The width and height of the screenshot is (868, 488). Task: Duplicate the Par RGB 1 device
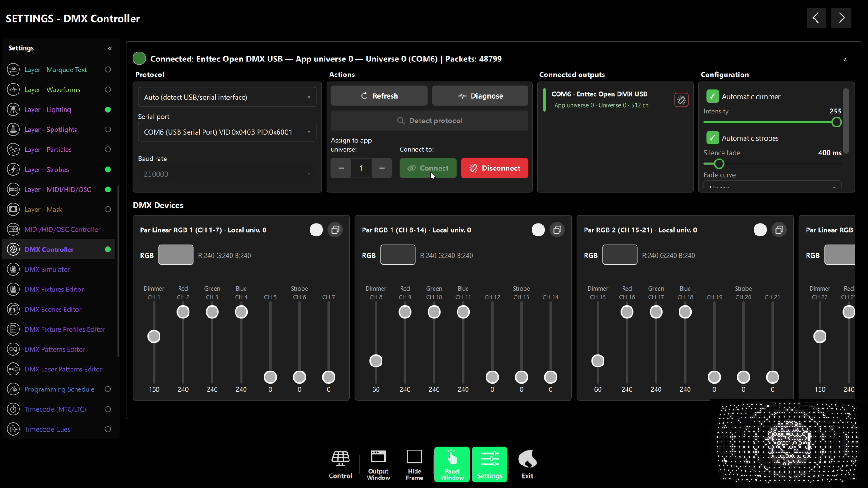pos(557,230)
